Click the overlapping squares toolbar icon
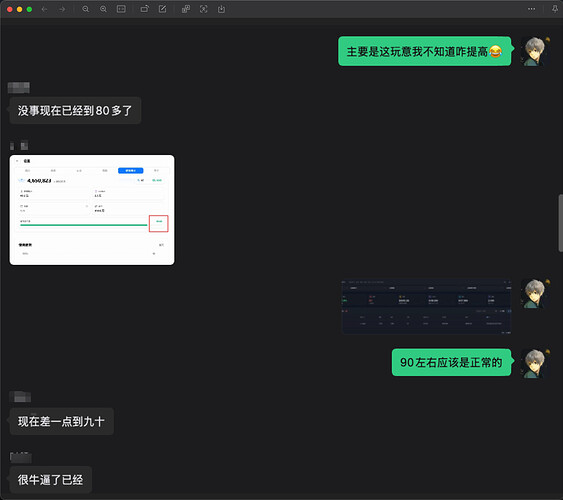The image size is (563, 500). [186, 9]
